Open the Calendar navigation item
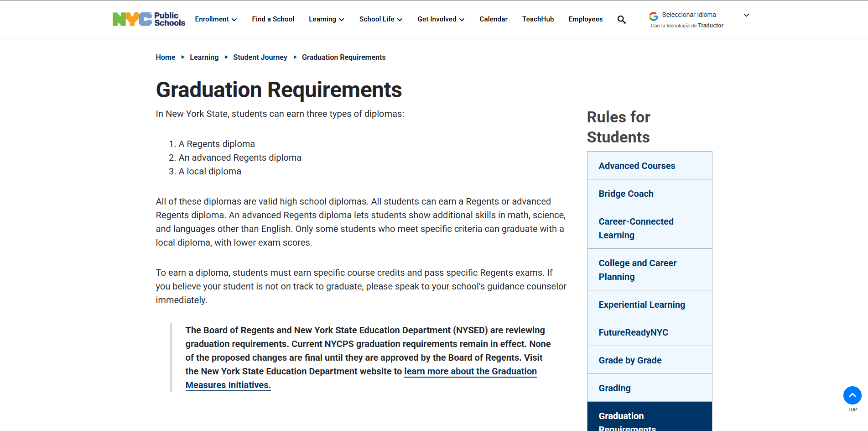The width and height of the screenshot is (868, 431). 493,19
